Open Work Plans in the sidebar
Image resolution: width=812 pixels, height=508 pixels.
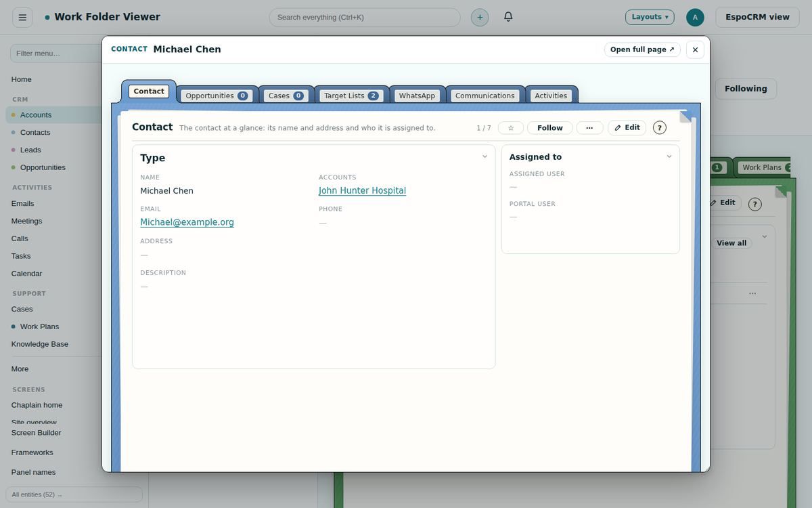[39, 326]
